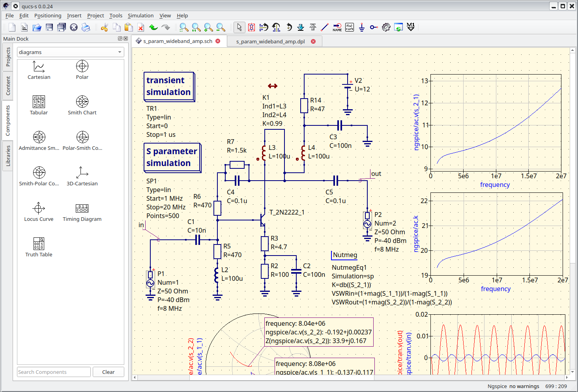
Task: Select the 3D-Cartesian diagram
Action: (82, 177)
